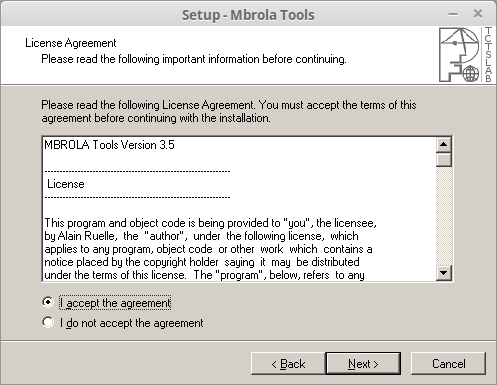This screenshot has width=497, height=385.
Task: Click the TCTS Lab head logo
Action: pyautogui.click(x=460, y=55)
